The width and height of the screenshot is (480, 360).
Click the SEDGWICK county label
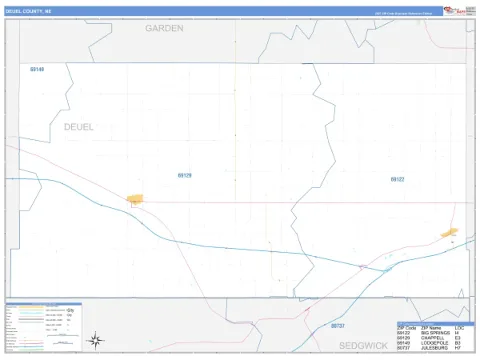[363, 346]
